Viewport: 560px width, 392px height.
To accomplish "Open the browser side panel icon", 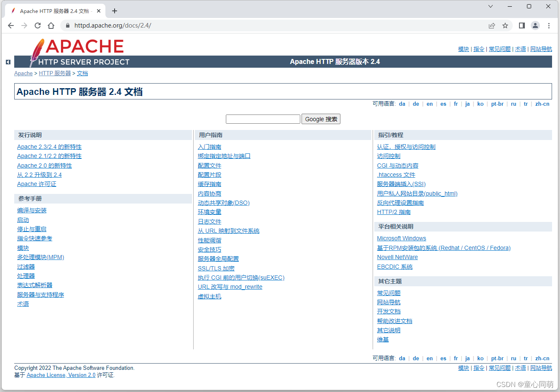I will tap(522, 25).
